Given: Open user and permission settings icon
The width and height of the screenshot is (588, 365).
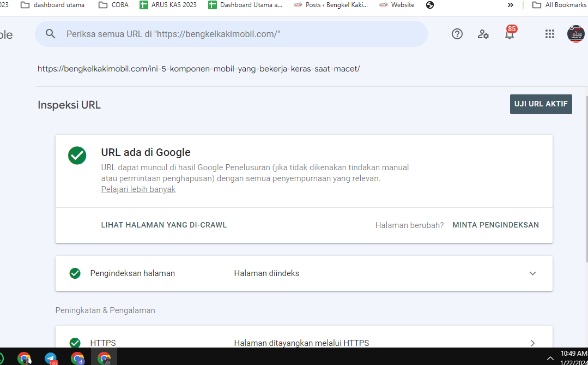Looking at the screenshot, I should point(483,34).
